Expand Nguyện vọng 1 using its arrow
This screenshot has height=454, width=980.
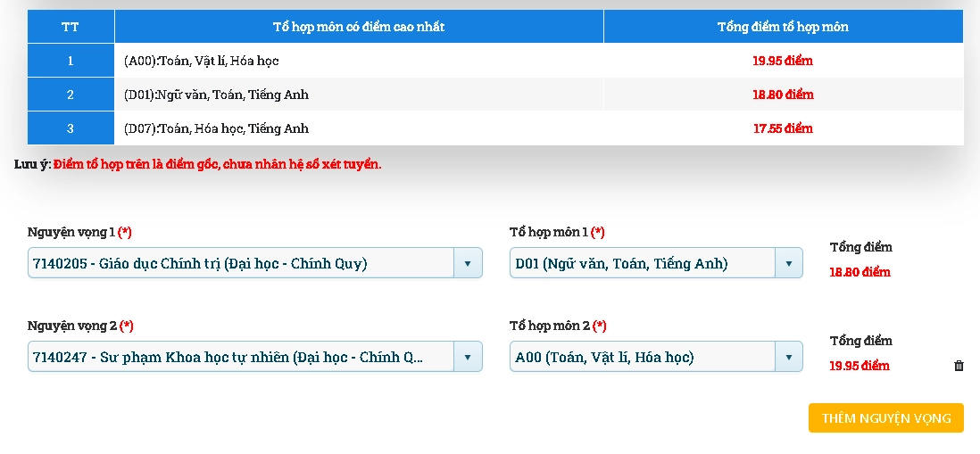coord(468,263)
